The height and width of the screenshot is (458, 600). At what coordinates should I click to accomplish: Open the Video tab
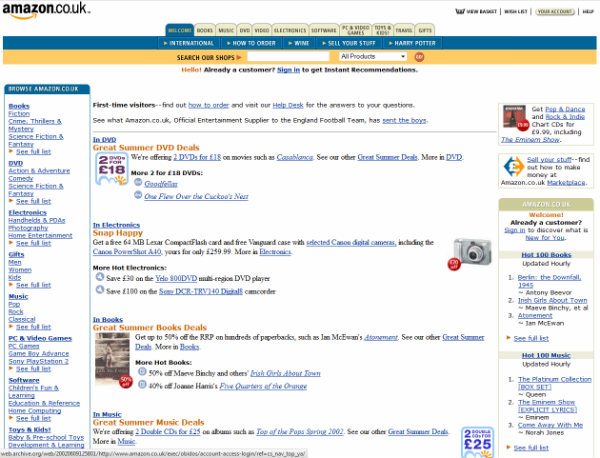pyautogui.click(x=262, y=30)
